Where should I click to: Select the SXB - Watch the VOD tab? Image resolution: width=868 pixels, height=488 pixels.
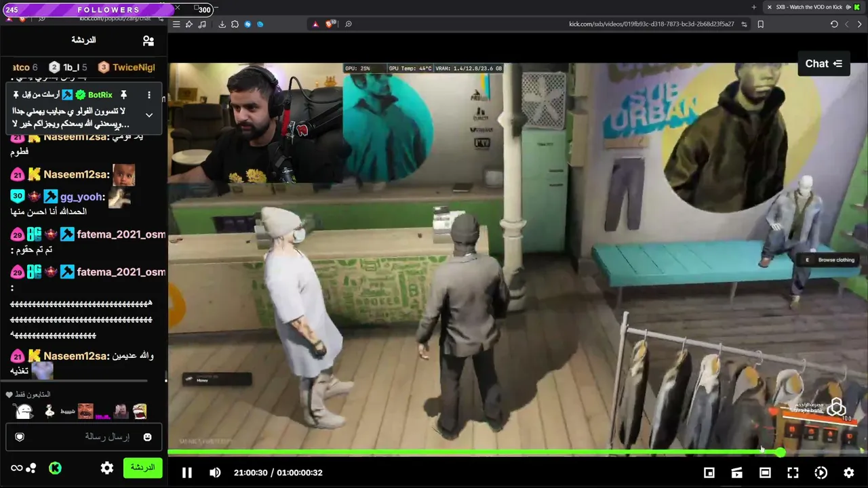pyautogui.click(x=813, y=7)
